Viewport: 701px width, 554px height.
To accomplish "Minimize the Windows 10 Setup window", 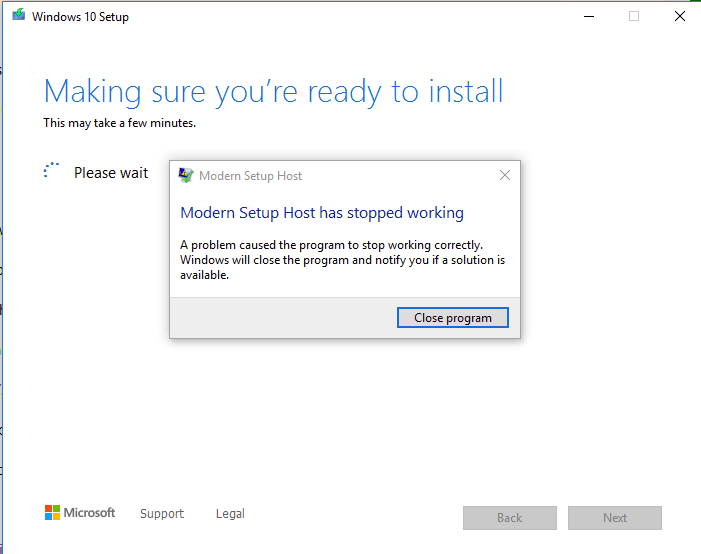I will [x=589, y=17].
